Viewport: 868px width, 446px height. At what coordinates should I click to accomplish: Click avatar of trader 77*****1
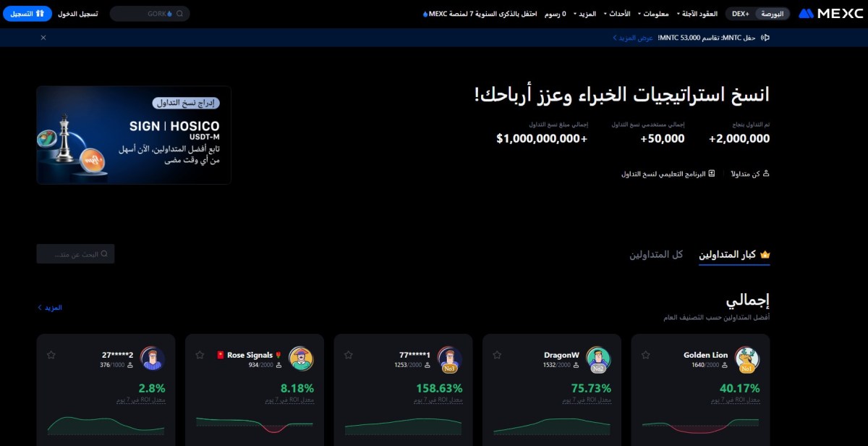coord(450,358)
